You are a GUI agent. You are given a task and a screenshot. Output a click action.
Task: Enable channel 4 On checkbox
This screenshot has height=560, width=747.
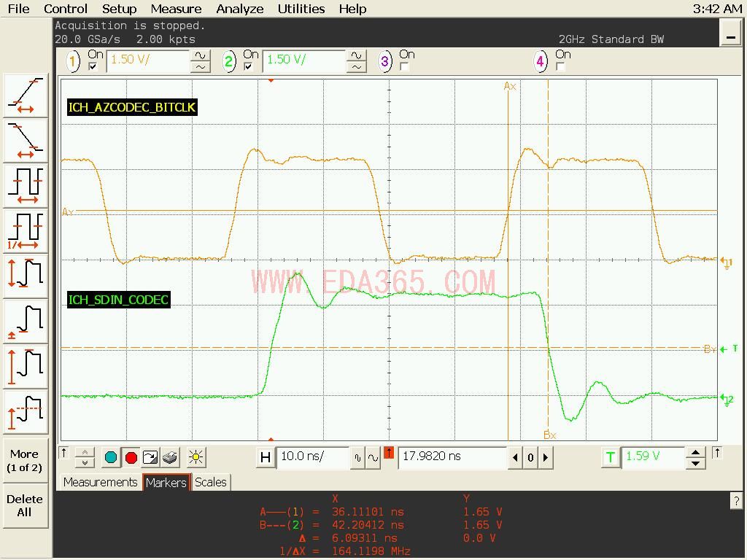coord(560,66)
